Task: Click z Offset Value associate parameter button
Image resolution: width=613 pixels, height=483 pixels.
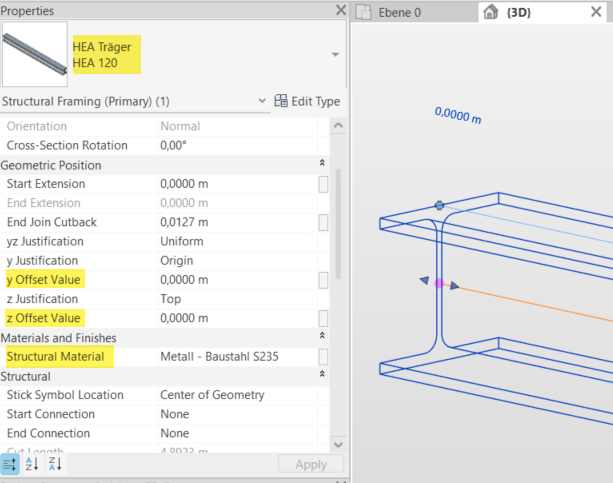Action: pos(323,318)
